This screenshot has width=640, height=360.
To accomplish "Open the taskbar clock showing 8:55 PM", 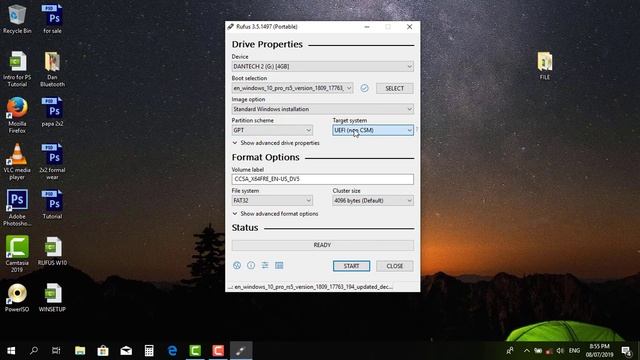I will [x=599, y=350].
